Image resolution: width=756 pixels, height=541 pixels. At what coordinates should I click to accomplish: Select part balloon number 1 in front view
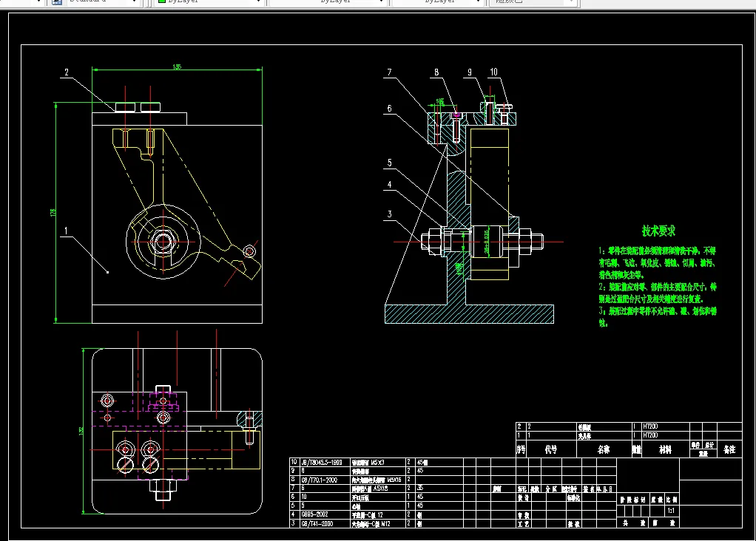pyautogui.click(x=66, y=231)
